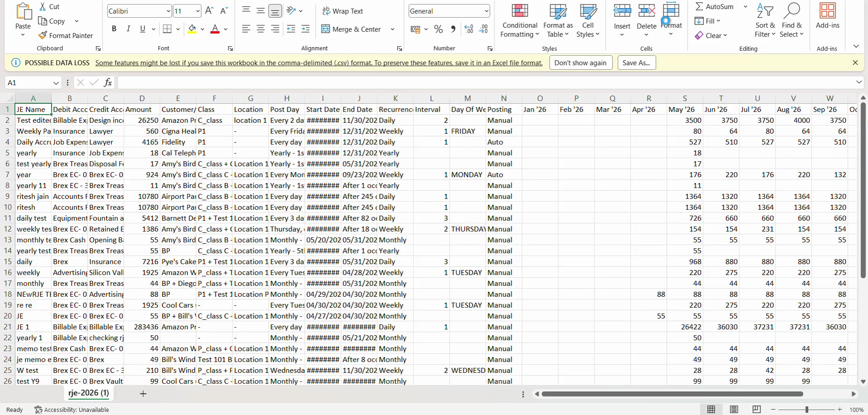Decrease font size with the smaller A icon
Viewport: 868px width, 415px height.
coord(224,11)
